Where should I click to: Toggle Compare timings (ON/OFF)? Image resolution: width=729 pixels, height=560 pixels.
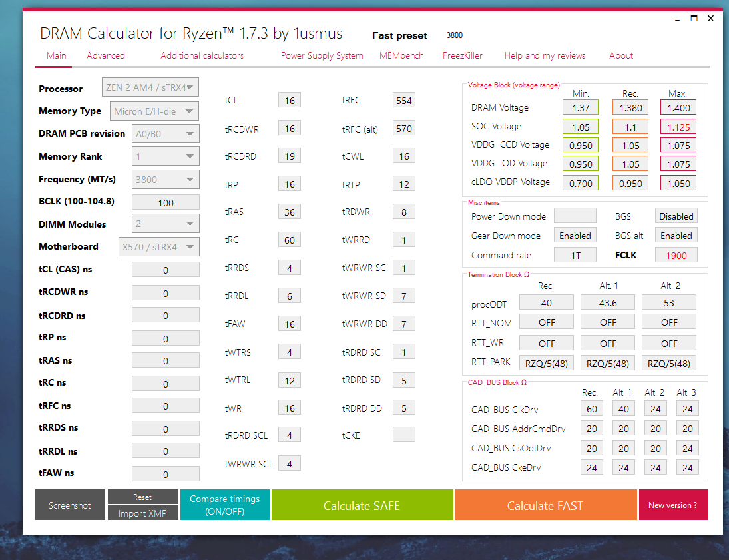coord(224,505)
